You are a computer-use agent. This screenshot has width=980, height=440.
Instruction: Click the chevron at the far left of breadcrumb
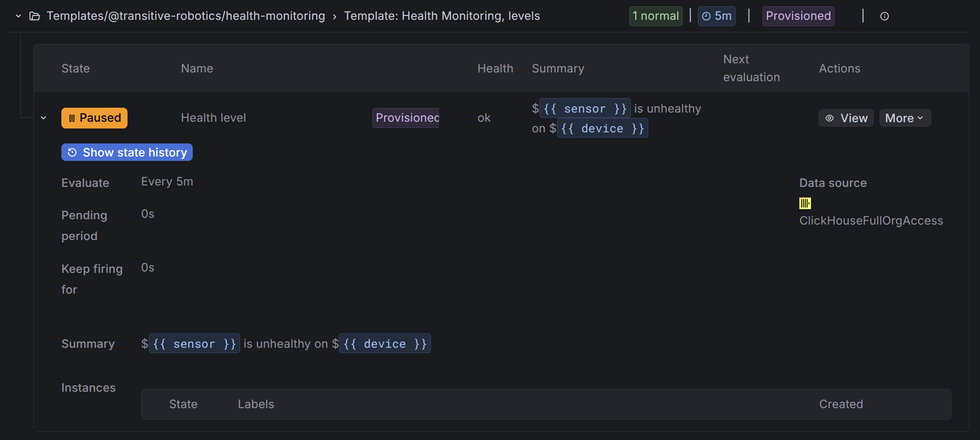click(18, 15)
